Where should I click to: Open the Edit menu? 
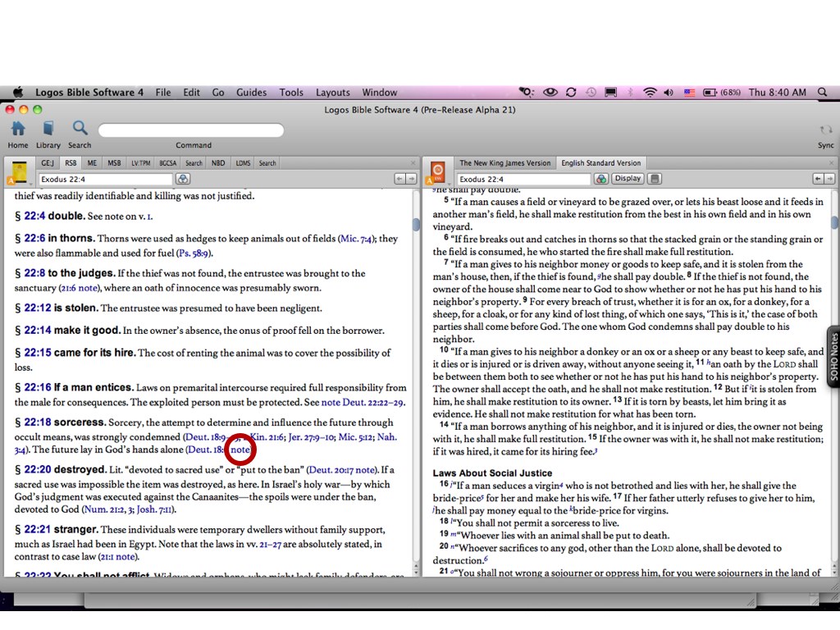[191, 92]
